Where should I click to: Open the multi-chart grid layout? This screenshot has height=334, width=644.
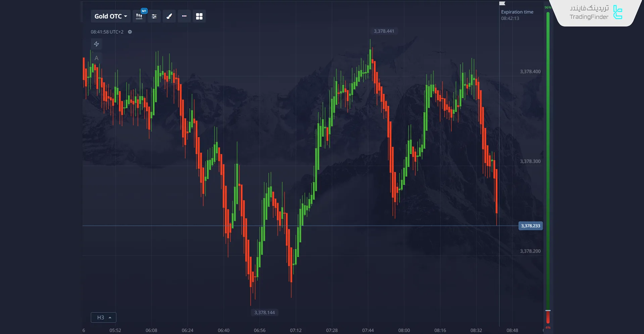199,16
